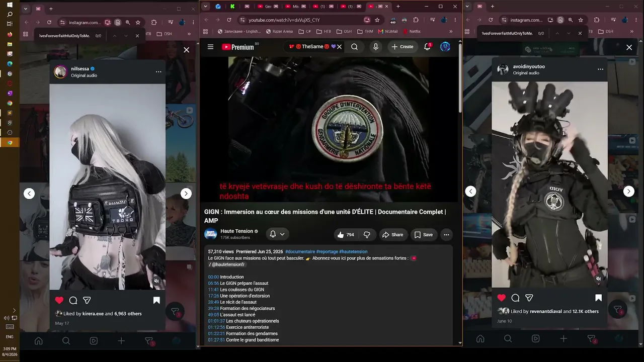The height and width of the screenshot is (362, 644).
Task: Go to previous post in left Instagram window
Action: (x=29, y=194)
